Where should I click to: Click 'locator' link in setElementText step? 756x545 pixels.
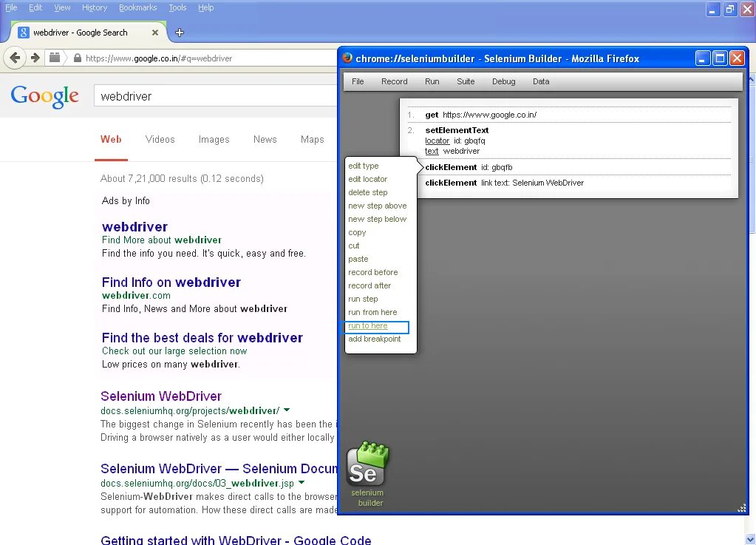(x=437, y=141)
